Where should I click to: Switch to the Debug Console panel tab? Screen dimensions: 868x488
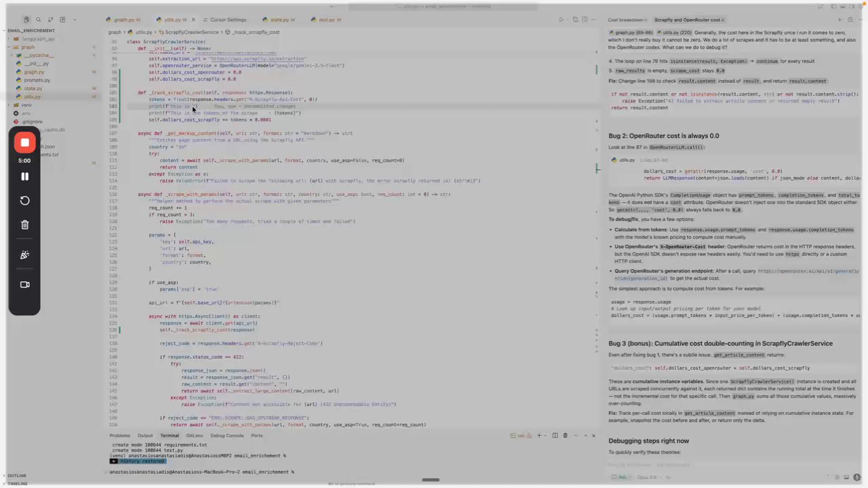coord(226,436)
